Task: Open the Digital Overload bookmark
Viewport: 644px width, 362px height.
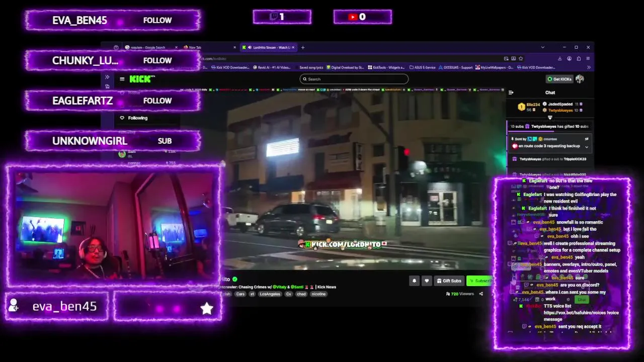Action: click(x=345, y=67)
